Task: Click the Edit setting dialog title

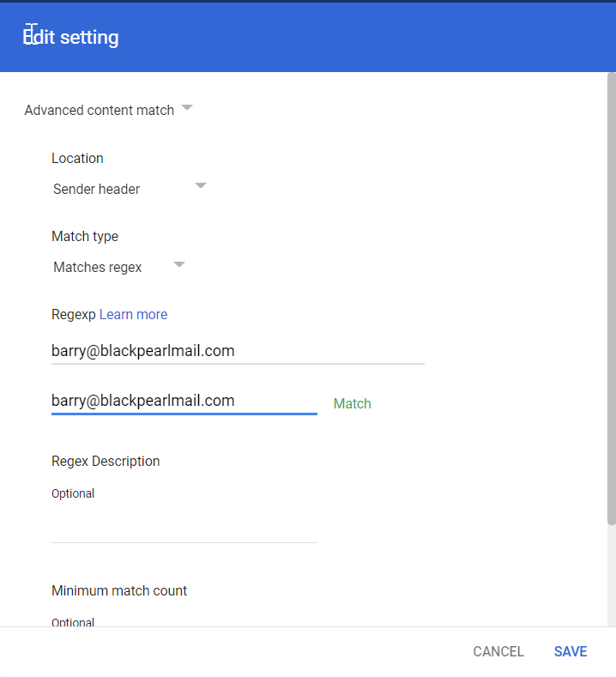Action: (71, 37)
